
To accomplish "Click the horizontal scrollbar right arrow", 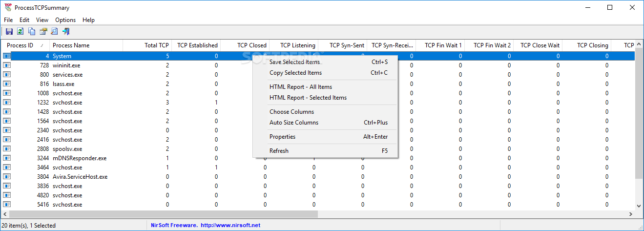I will pyautogui.click(x=631, y=214).
